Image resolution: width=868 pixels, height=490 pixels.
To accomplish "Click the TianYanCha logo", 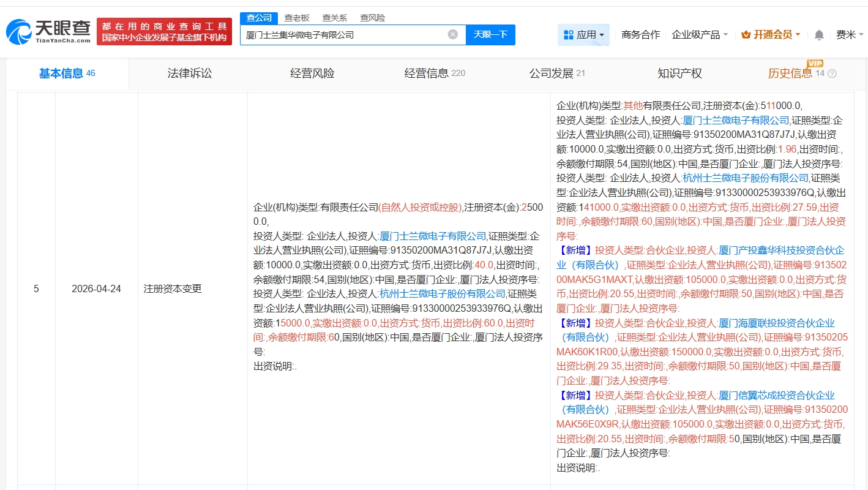I will coord(49,32).
